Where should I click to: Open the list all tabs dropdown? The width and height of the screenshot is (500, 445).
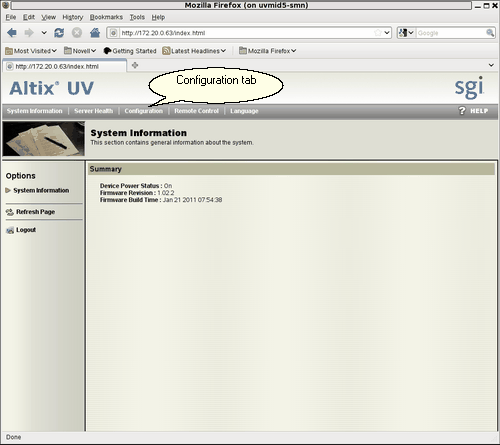(x=491, y=65)
